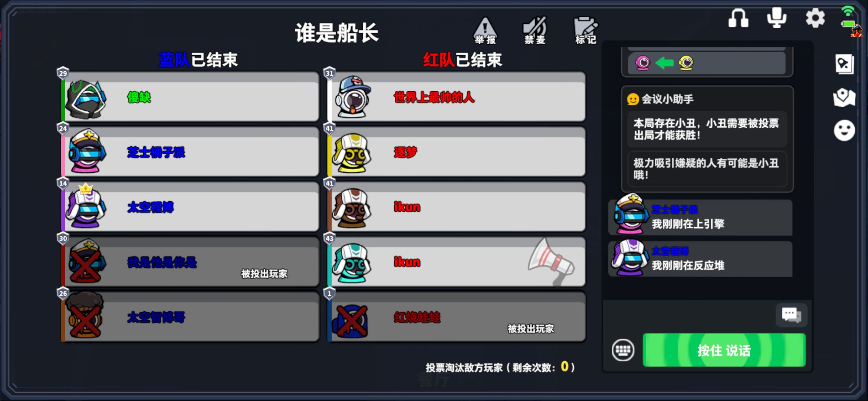Viewport: 868px width, 401px height.
Task: Switch to keyboard text input icon
Action: tap(623, 350)
